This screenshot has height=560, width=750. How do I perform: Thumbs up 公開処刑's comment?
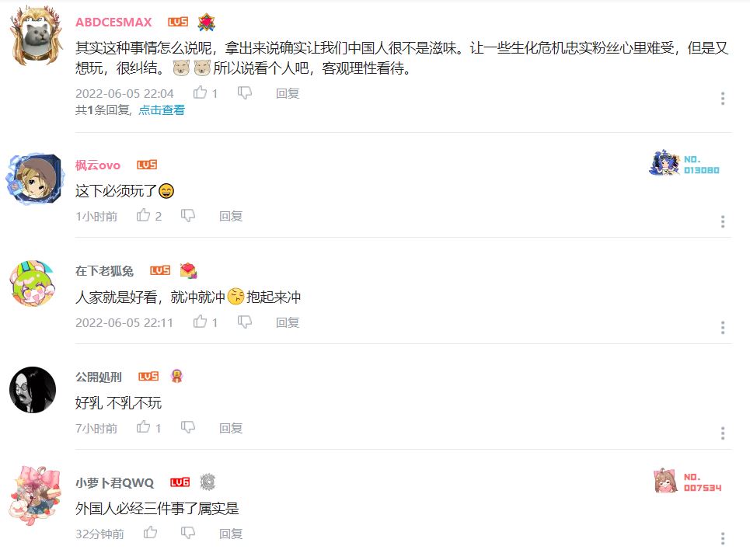coord(143,427)
